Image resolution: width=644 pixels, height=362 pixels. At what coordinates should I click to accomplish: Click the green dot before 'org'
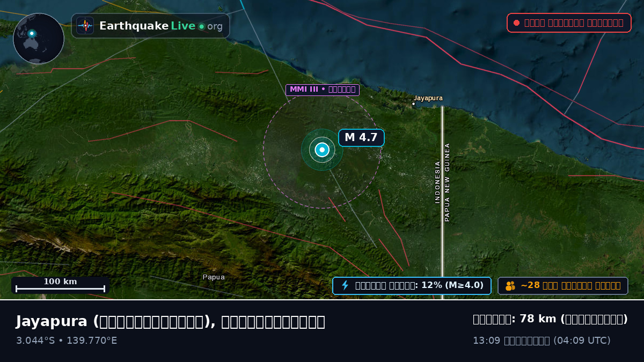pyautogui.click(x=201, y=26)
